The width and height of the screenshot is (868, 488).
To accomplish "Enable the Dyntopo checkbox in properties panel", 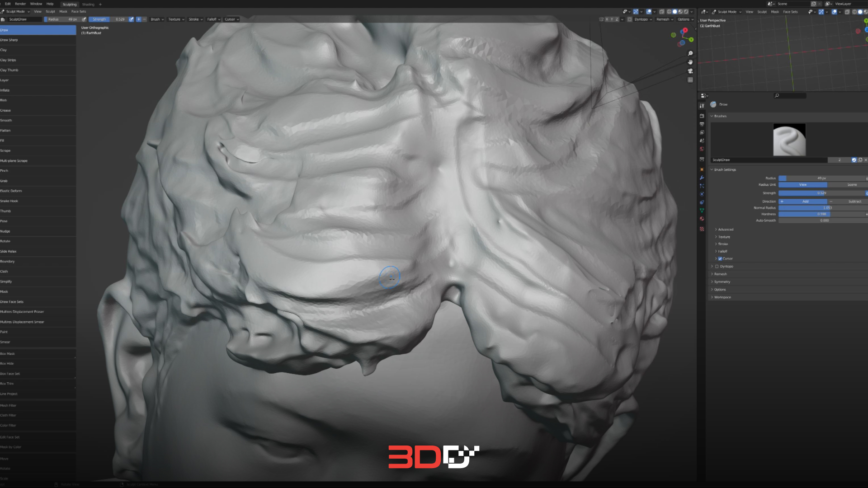I will pyautogui.click(x=717, y=267).
